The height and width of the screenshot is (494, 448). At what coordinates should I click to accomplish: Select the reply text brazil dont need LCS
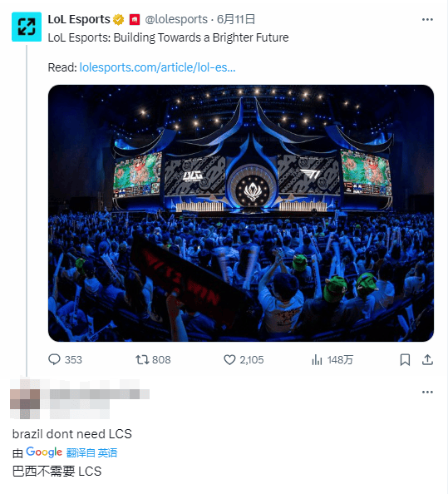point(72,434)
